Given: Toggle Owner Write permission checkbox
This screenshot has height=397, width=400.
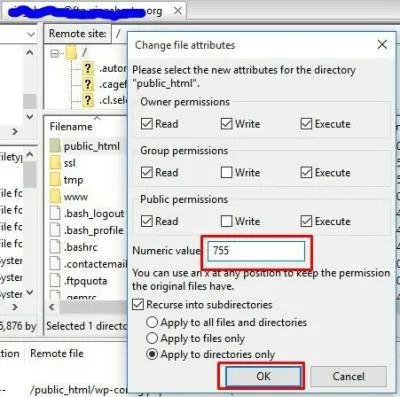Looking at the screenshot, I should point(227,124).
